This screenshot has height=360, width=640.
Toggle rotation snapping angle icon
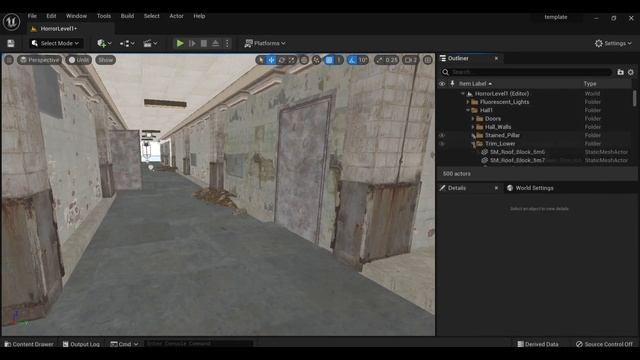(x=352, y=60)
